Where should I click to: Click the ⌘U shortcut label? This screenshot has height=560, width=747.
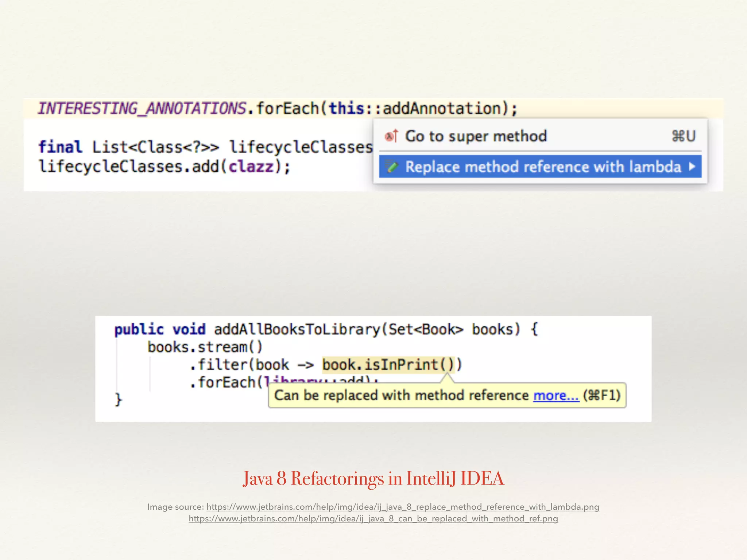(684, 136)
